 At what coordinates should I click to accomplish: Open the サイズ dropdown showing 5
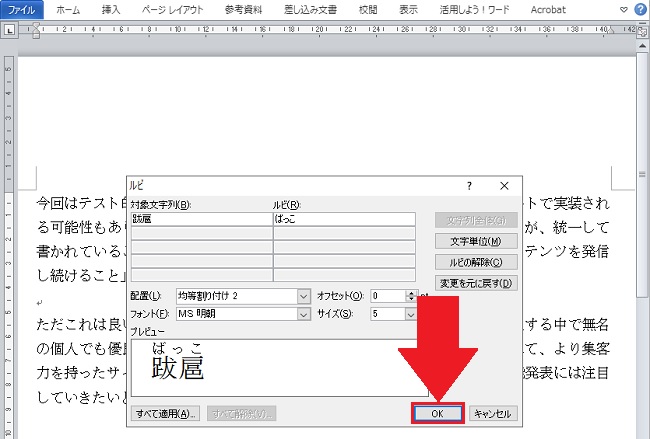(393, 314)
